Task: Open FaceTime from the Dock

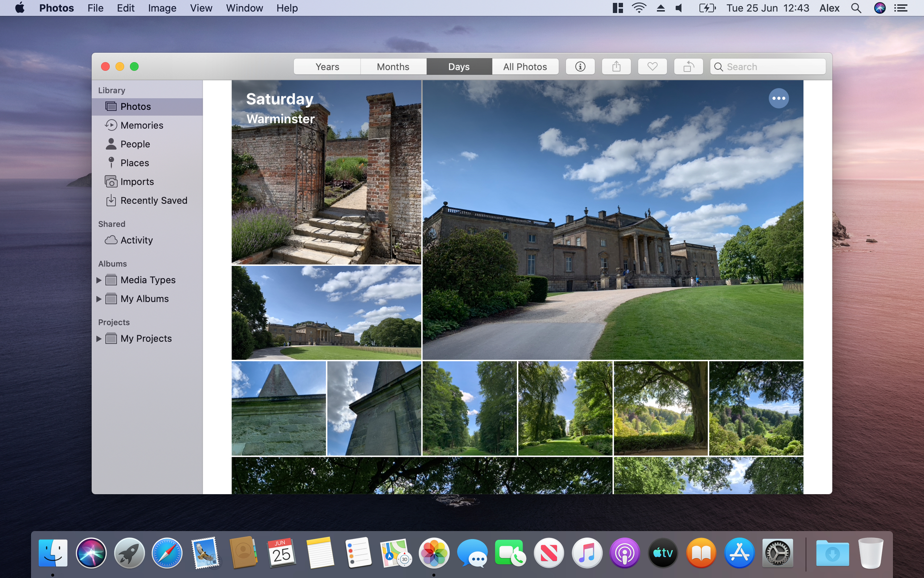Action: tap(510, 553)
